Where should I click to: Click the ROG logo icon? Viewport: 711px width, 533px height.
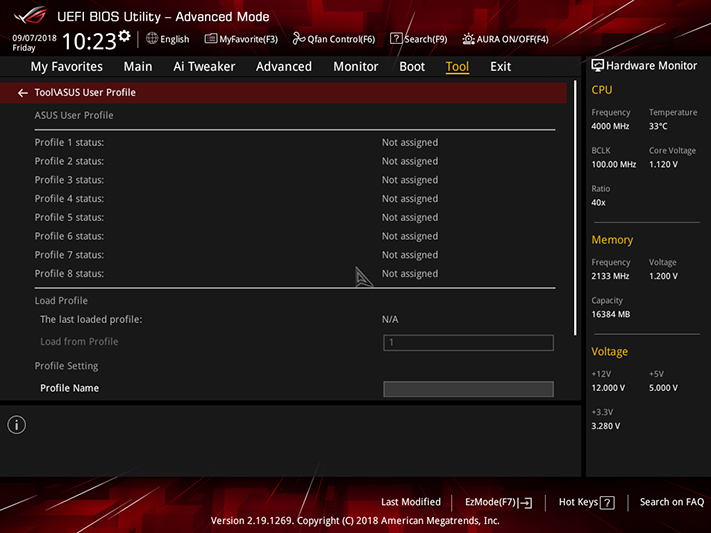click(30, 15)
